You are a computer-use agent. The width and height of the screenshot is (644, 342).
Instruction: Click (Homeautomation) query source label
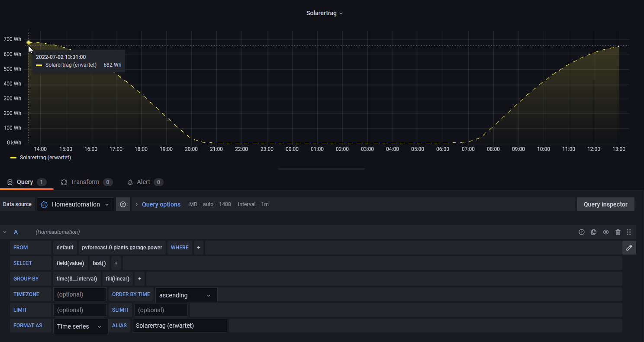(58, 232)
